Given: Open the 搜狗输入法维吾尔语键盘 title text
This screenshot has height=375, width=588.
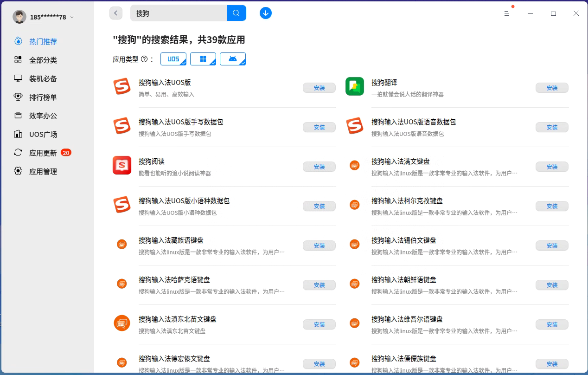Looking at the screenshot, I should coord(407,319).
